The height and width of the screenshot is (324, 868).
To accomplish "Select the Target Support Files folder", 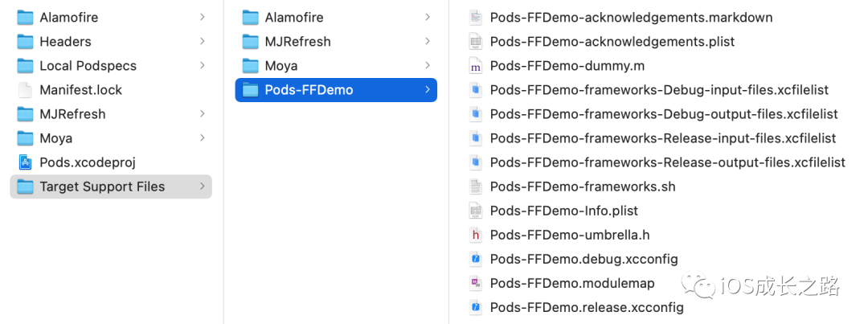I will [x=111, y=187].
